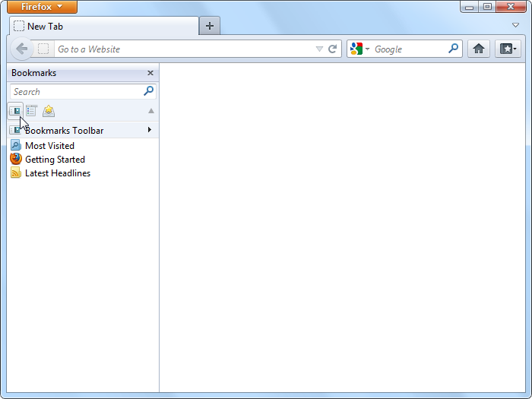The image size is (532, 399).
Task: Click the Home button in the toolbar
Action: [478, 49]
